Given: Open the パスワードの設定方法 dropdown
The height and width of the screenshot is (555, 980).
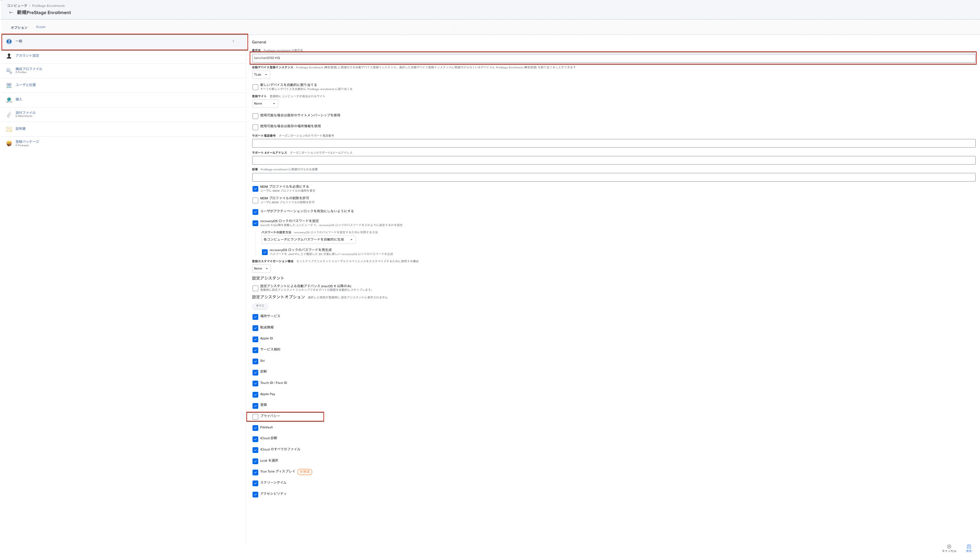Looking at the screenshot, I should coord(309,240).
